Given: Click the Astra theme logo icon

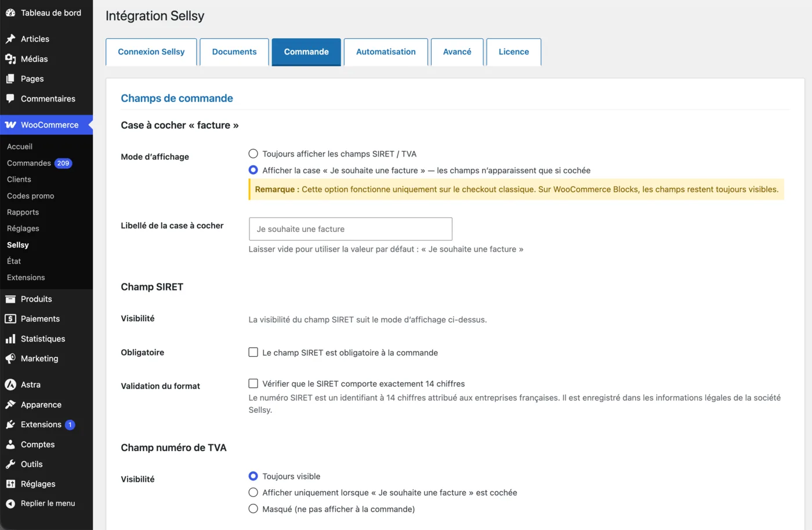Looking at the screenshot, I should [10, 384].
